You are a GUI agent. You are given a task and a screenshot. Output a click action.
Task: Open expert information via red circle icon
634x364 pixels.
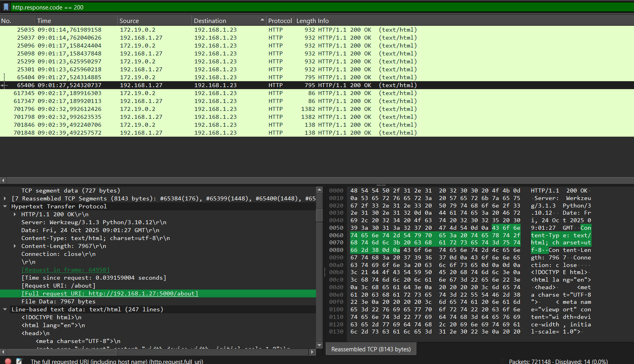(8, 361)
